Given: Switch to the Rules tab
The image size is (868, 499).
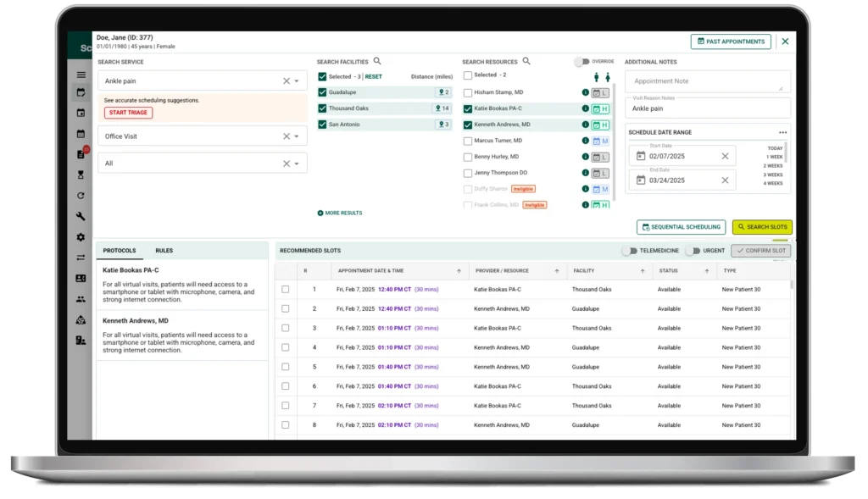Looking at the screenshot, I should (164, 251).
